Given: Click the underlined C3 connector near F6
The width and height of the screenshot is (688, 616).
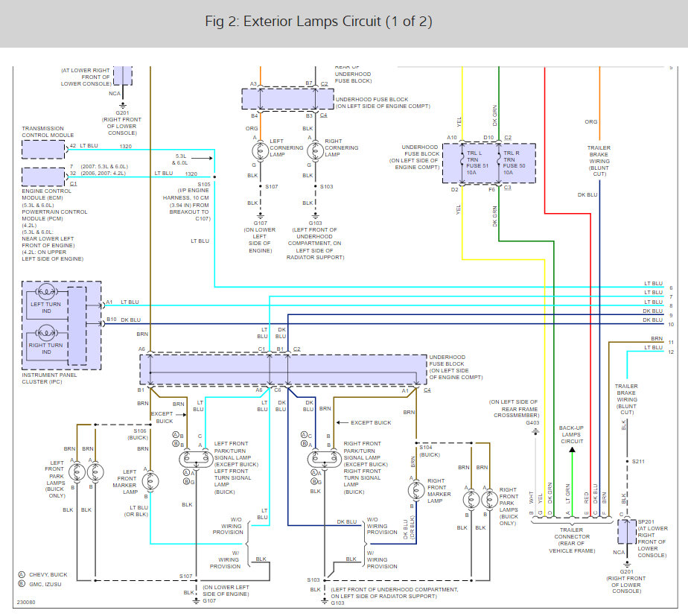Looking at the screenshot, I should click(x=507, y=188).
